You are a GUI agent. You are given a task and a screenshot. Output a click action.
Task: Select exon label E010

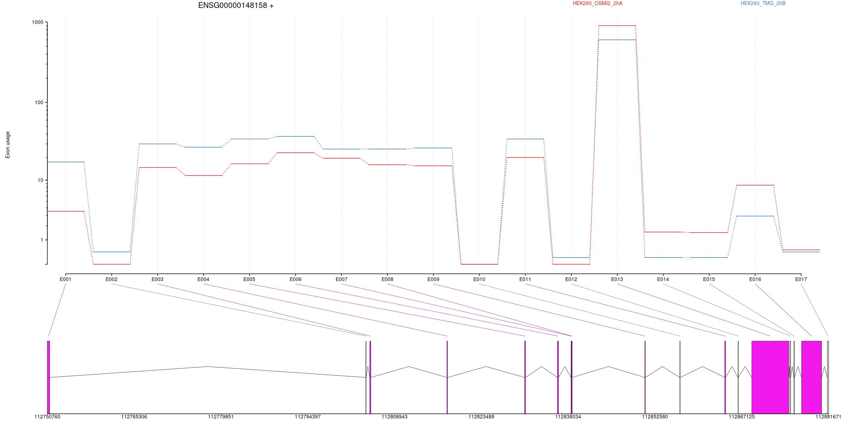coord(479,279)
